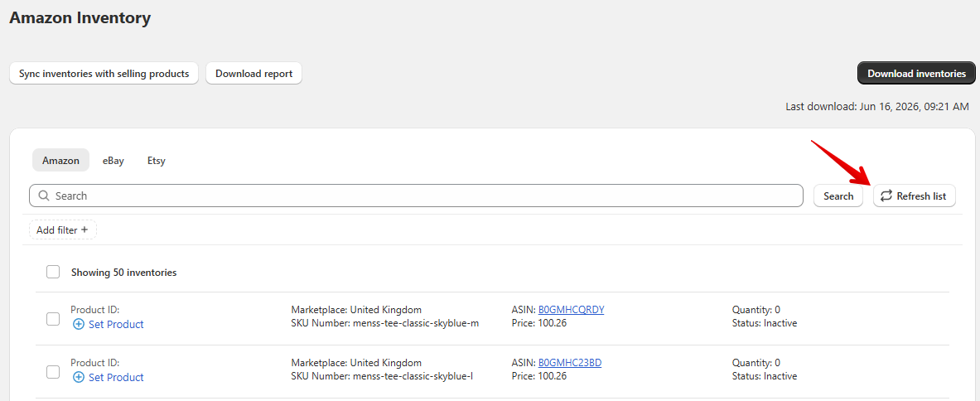Click the refresh arrows icon beside Refresh list
This screenshot has height=401, width=980.
pos(886,196)
